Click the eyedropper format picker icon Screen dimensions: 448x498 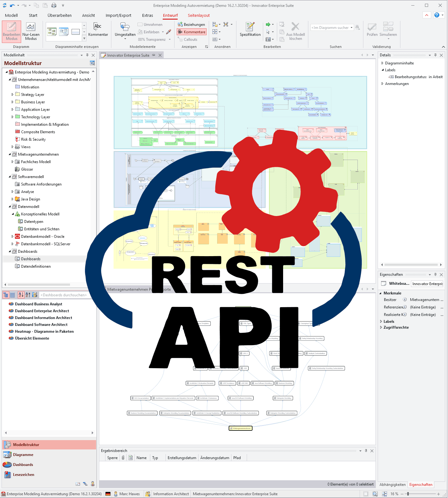[169, 32]
